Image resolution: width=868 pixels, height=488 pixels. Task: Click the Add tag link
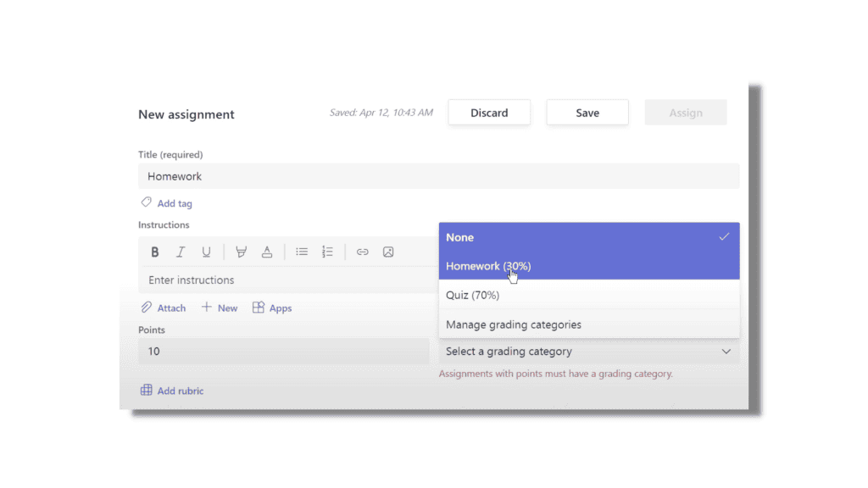tap(175, 203)
